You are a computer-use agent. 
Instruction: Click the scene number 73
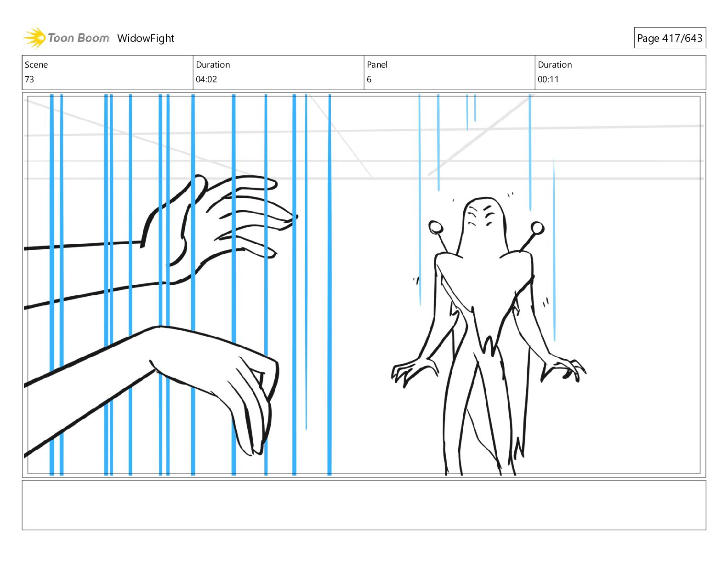[29, 79]
